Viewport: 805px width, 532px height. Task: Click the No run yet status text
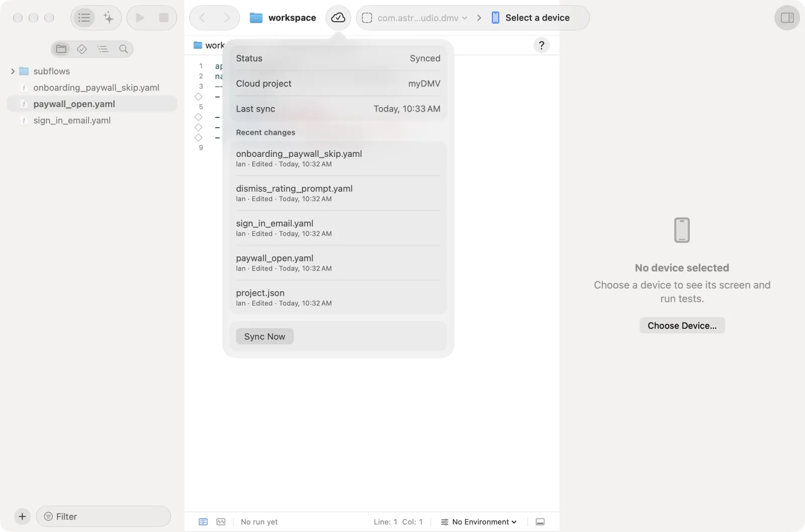pos(259,522)
